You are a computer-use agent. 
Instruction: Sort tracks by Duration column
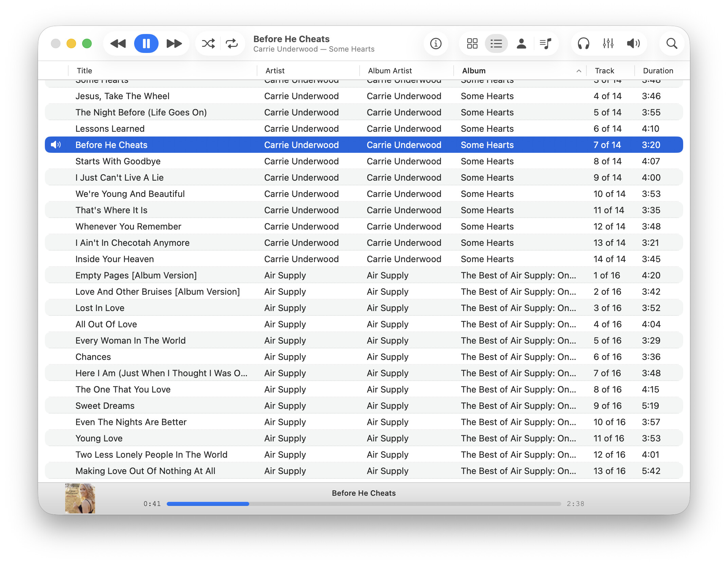point(658,71)
